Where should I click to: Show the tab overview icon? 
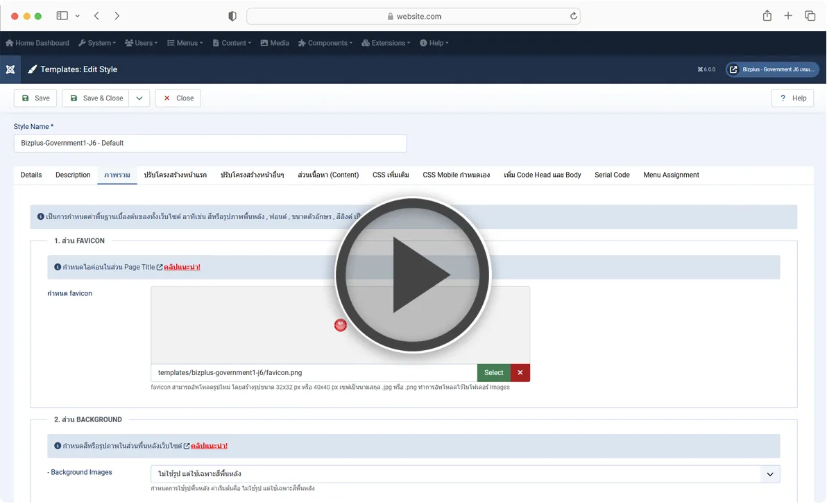pos(810,16)
